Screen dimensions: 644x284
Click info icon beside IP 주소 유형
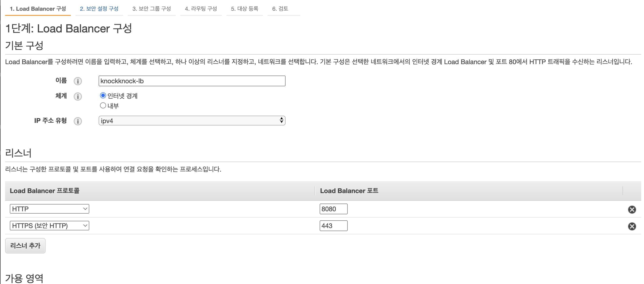[78, 121]
